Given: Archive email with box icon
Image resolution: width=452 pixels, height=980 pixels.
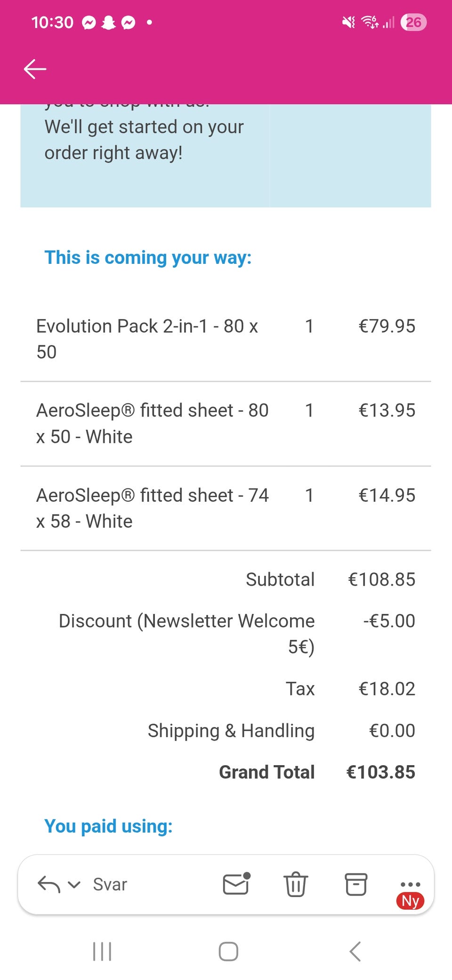Looking at the screenshot, I should tap(356, 884).
